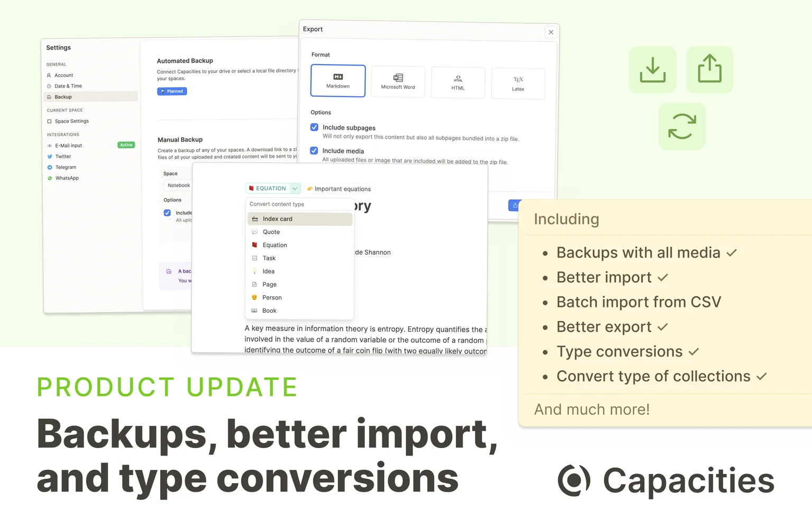Click the green sync arrows icon tile
812x528 pixels.
click(x=682, y=126)
